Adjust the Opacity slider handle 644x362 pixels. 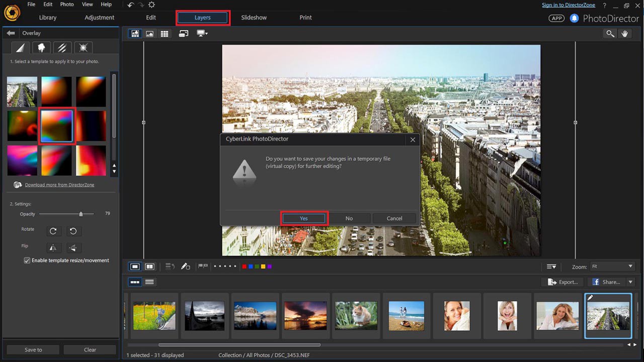pos(80,214)
